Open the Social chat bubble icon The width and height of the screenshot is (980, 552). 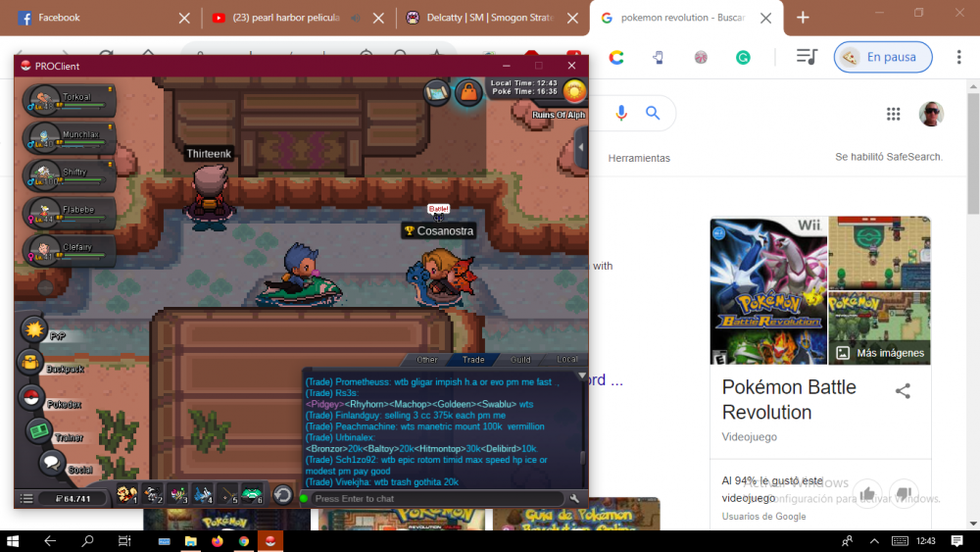51,462
